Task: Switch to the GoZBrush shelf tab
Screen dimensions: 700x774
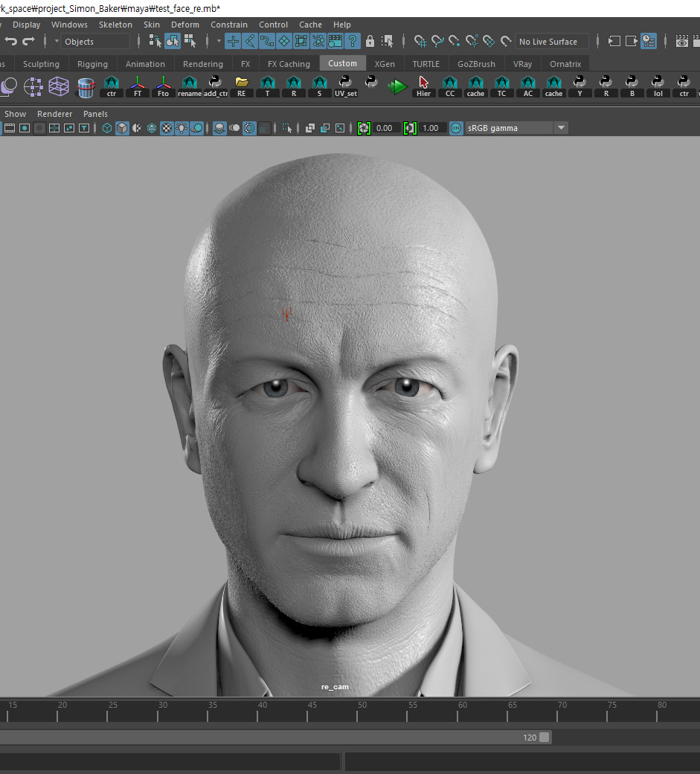Action: coord(475,64)
